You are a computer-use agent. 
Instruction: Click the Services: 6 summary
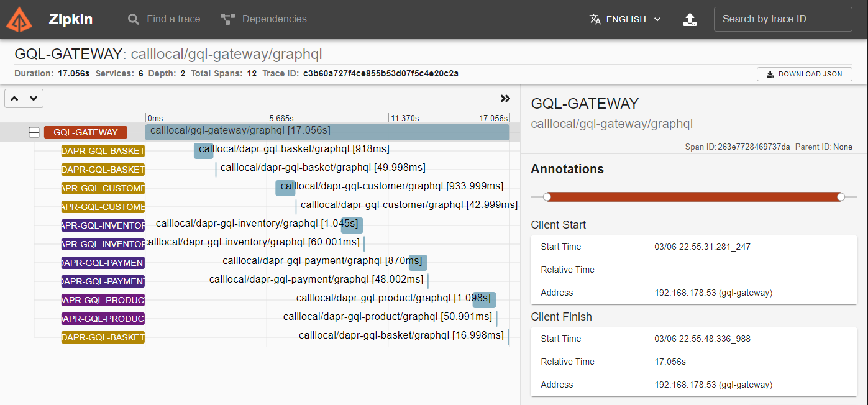pyautogui.click(x=119, y=73)
